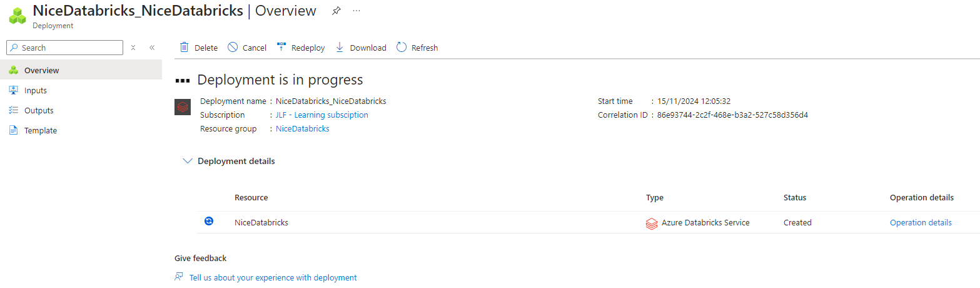Viewport: 980px width, 288px height.
Task: Click the NiceDatabricks resource name in table
Action: click(261, 222)
